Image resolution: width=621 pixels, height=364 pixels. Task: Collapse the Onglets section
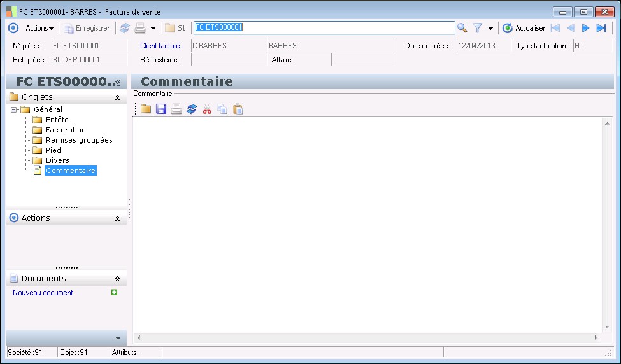117,97
